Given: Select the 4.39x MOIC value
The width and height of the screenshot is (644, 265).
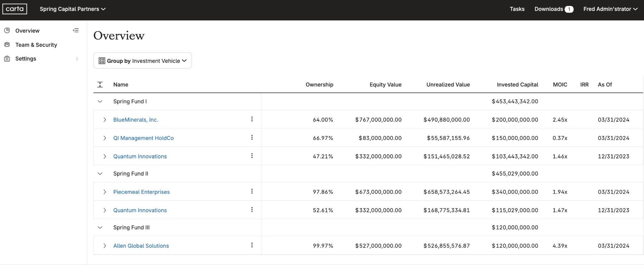Looking at the screenshot, I should (560, 246).
